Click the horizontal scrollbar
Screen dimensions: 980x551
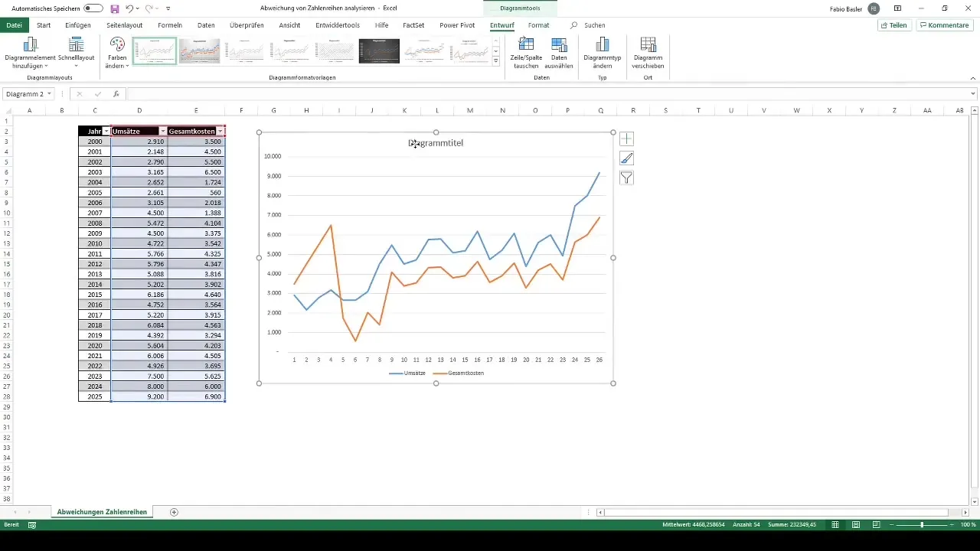point(776,512)
